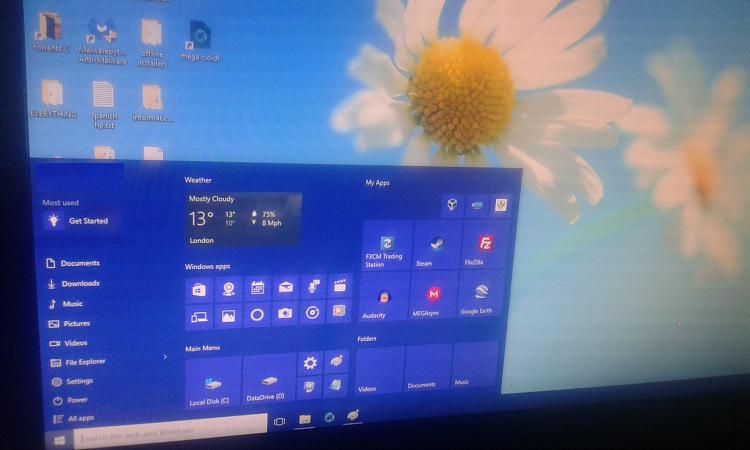Launch Google Earth tile

pos(481,293)
